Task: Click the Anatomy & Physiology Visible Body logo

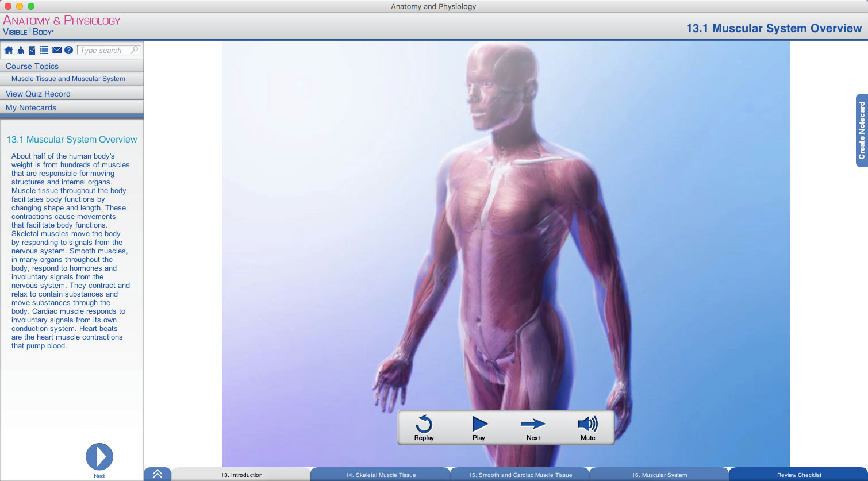Action: tap(62, 26)
